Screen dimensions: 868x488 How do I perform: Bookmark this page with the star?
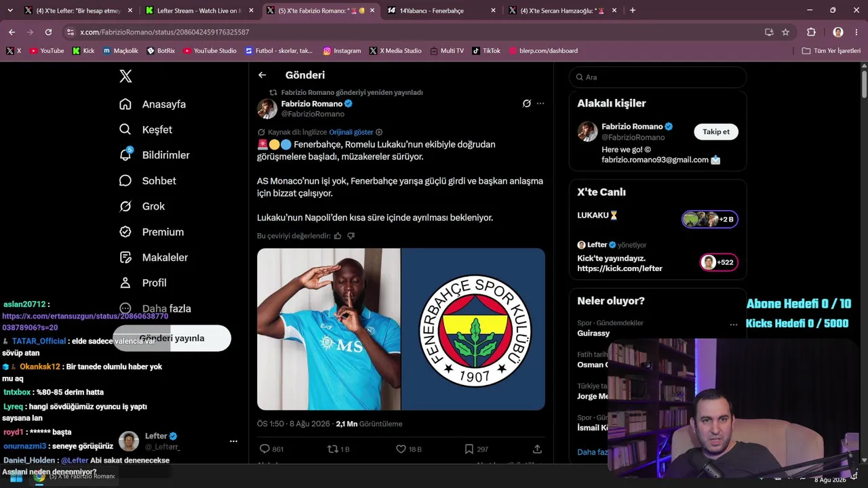785,32
